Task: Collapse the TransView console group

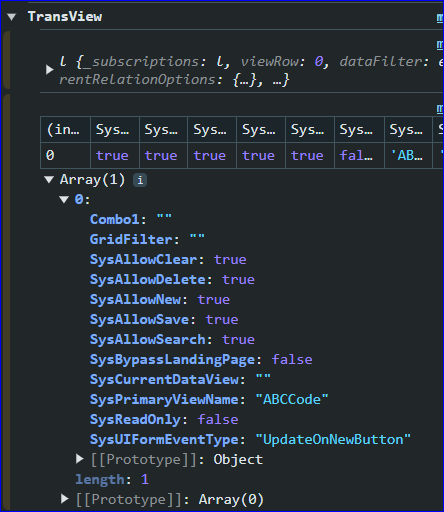Action: click(12, 17)
